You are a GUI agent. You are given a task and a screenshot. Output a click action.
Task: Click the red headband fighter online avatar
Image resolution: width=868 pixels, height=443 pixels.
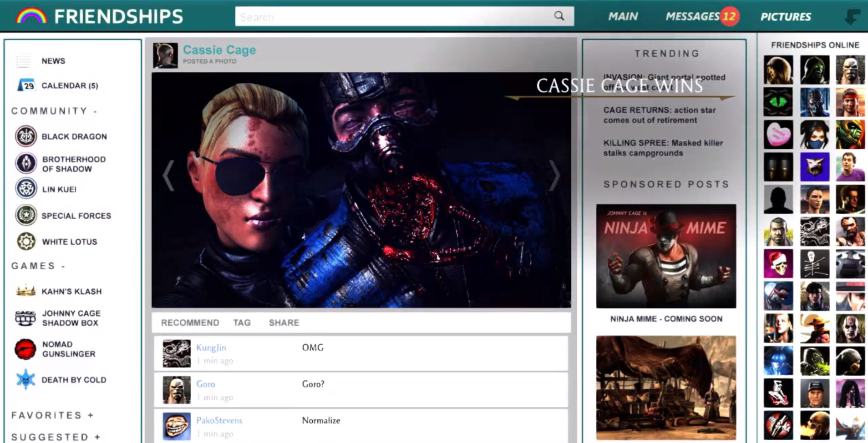tap(850, 102)
